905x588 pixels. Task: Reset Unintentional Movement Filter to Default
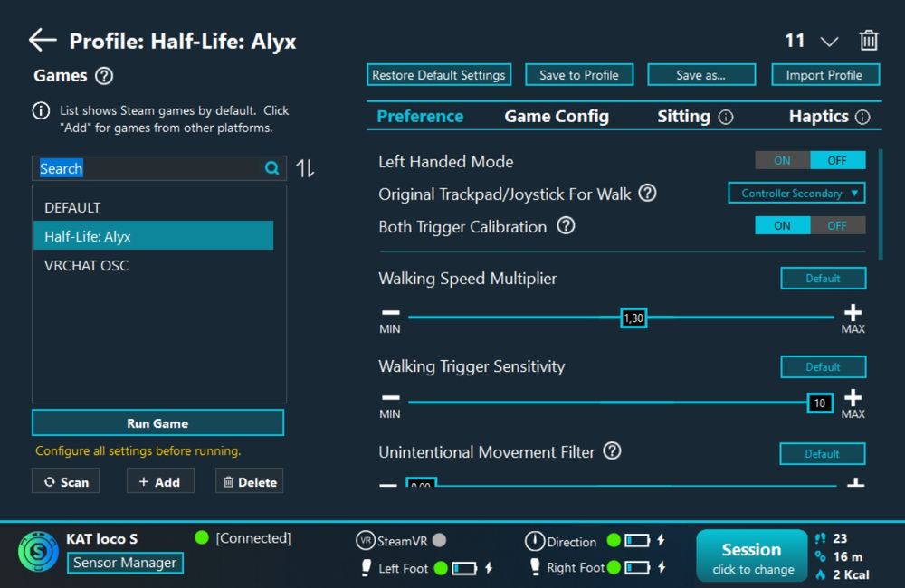point(822,453)
